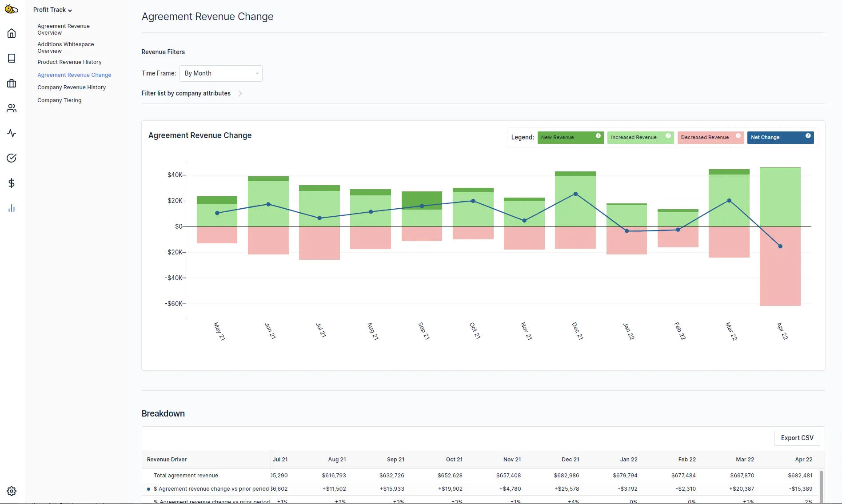Click the info icon on New Revenue
842x504 pixels.
tap(598, 136)
